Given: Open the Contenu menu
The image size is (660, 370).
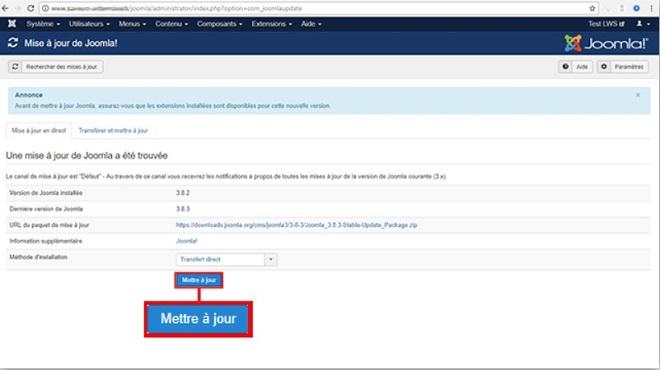Looking at the screenshot, I should (x=171, y=24).
